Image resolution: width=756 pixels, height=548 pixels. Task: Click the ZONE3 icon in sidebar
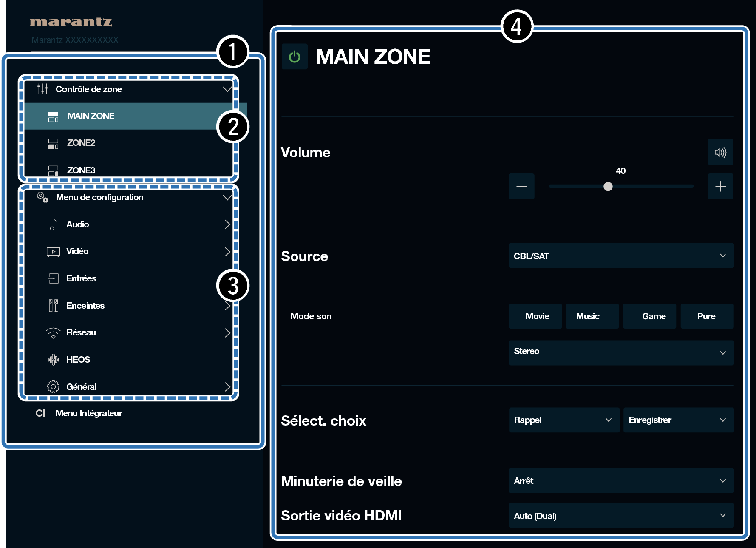(53, 170)
